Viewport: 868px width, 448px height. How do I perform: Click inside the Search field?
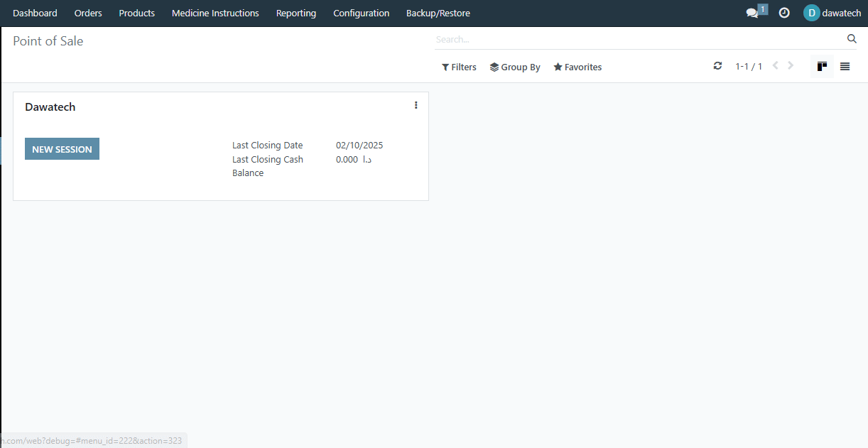(x=639, y=39)
